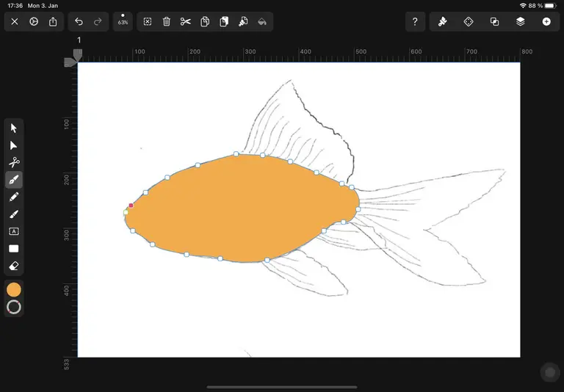The image size is (564, 392).
Task: Open the Layers panel
Action: pos(521,22)
